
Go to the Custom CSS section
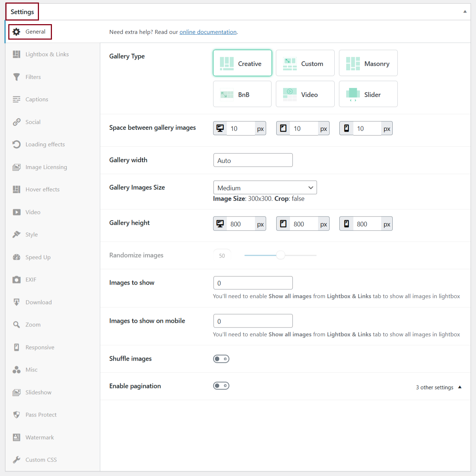41,460
